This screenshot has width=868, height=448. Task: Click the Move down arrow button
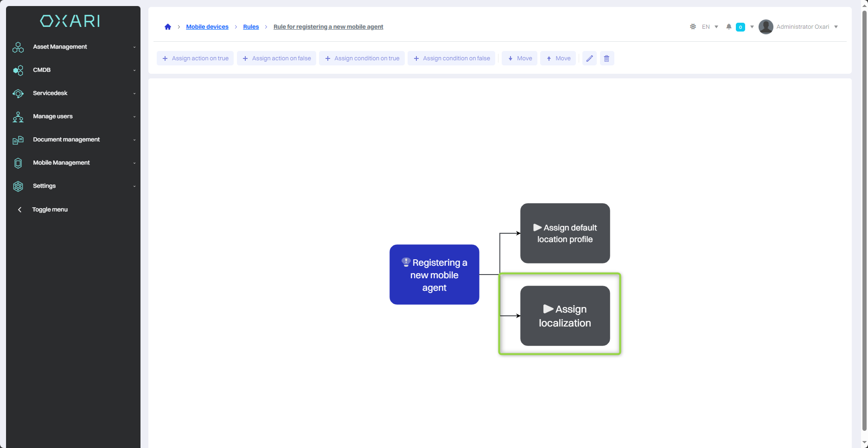519,58
